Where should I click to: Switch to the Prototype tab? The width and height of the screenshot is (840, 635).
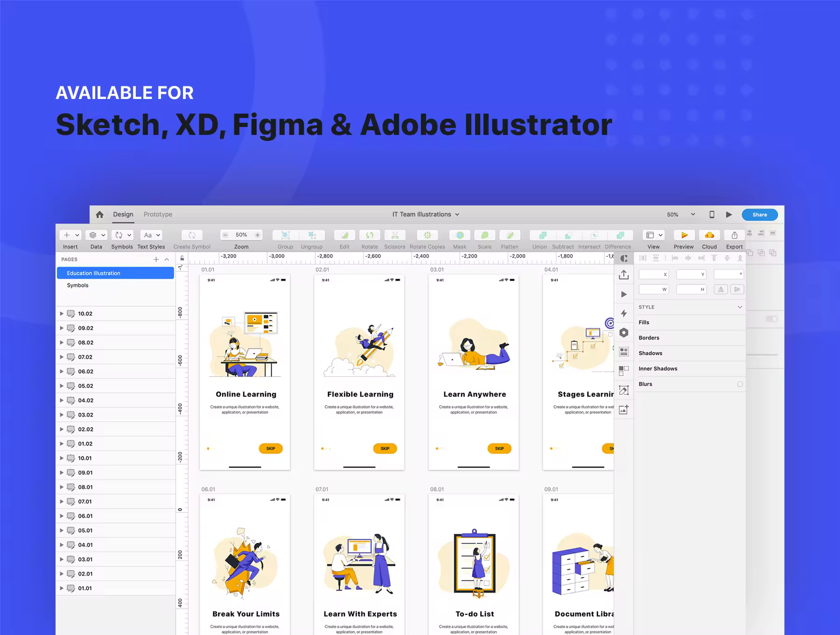[x=158, y=214]
